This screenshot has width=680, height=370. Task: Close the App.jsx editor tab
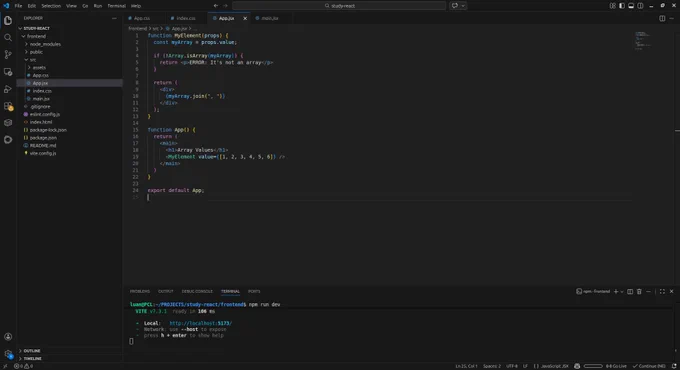[x=245, y=18]
